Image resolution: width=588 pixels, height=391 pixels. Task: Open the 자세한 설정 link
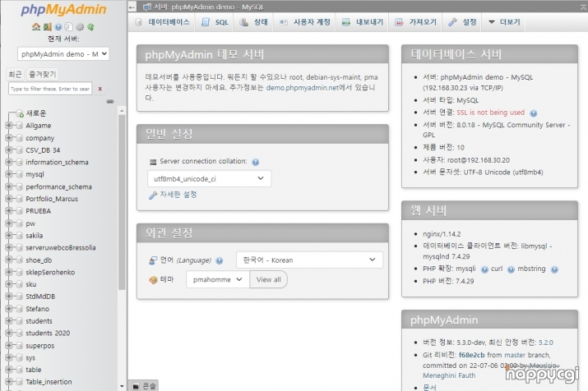click(x=178, y=195)
